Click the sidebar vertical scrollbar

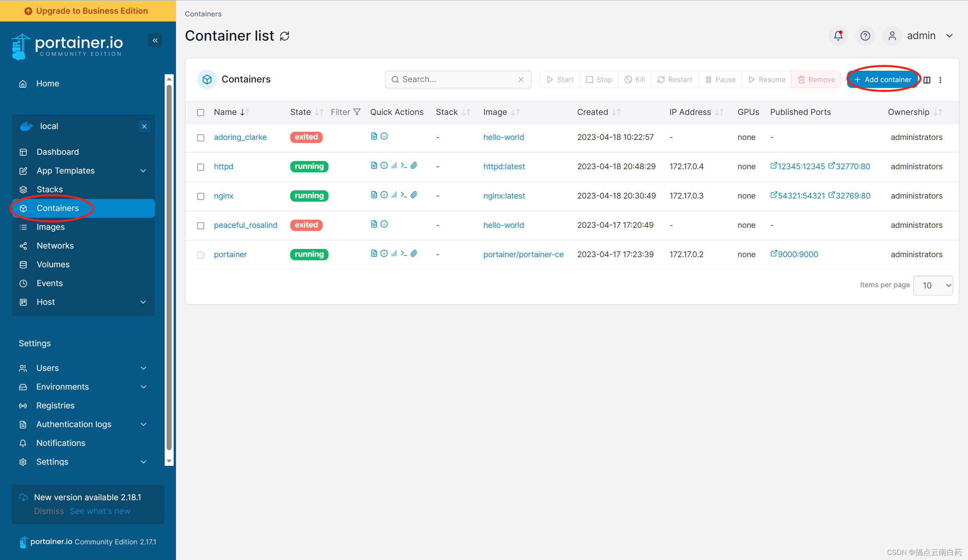(x=169, y=268)
